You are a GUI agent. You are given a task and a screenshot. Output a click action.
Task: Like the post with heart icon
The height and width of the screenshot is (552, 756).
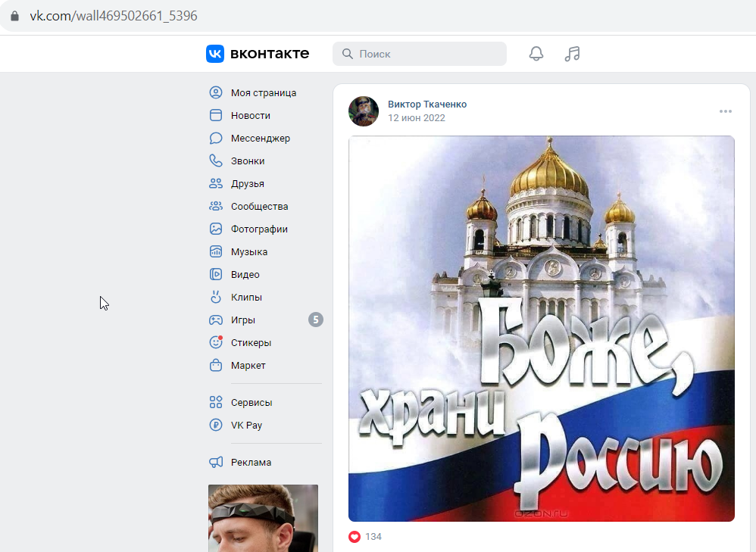pyautogui.click(x=355, y=537)
